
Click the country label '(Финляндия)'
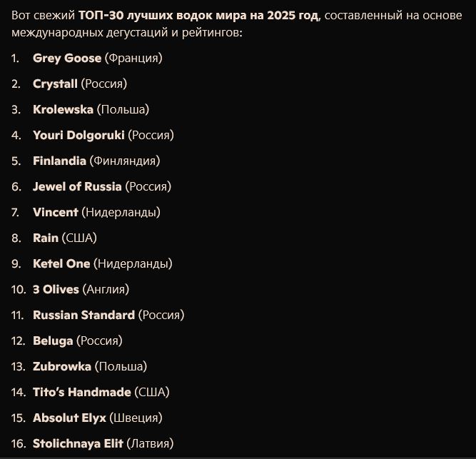124,161
